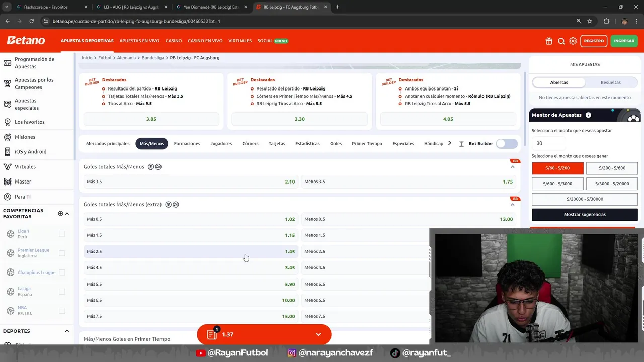Bookmark this page with the star icon

pyautogui.click(x=590, y=21)
